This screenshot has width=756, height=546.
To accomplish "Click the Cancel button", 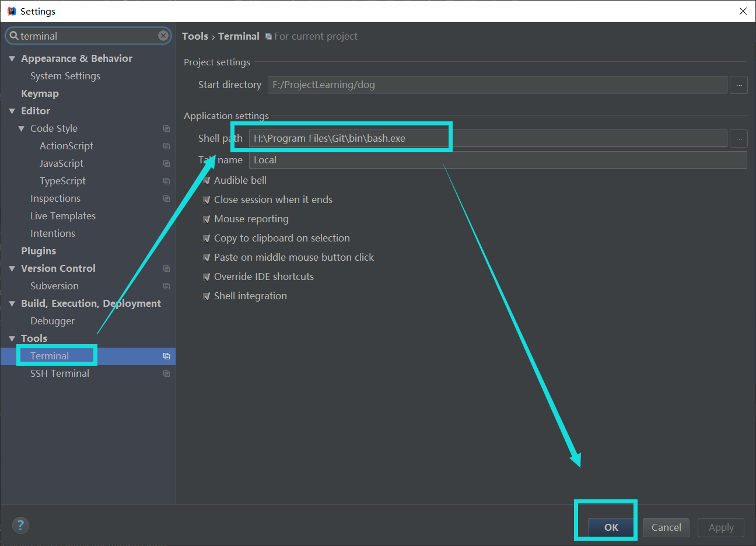I will [666, 527].
